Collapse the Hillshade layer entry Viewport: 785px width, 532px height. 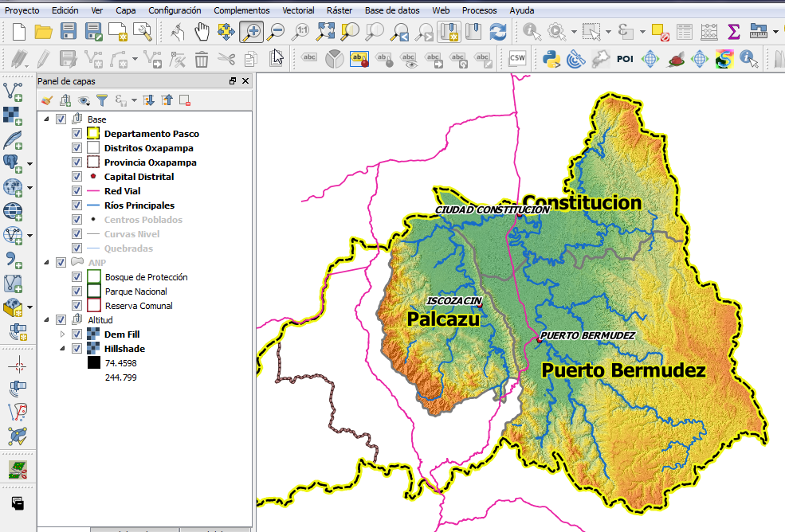pyautogui.click(x=62, y=349)
